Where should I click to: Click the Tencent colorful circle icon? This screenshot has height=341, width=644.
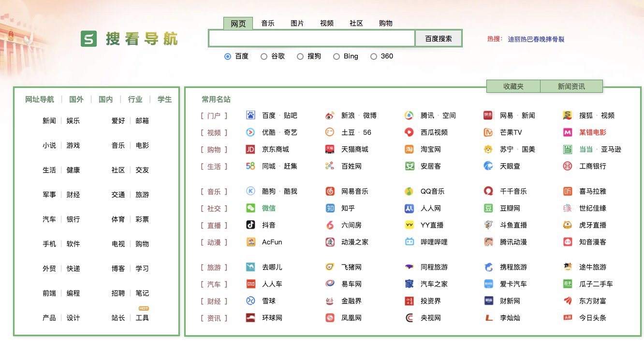pyautogui.click(x=409, y=115)
